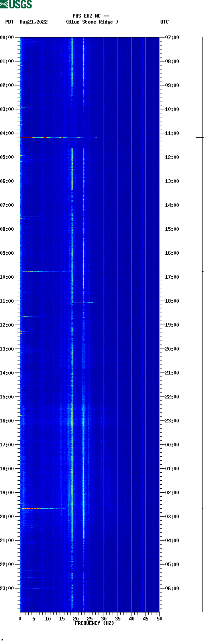This screenshot has height=644, width=220.
Task: Click the frequency axis value '25'
Action: point(90,619)
